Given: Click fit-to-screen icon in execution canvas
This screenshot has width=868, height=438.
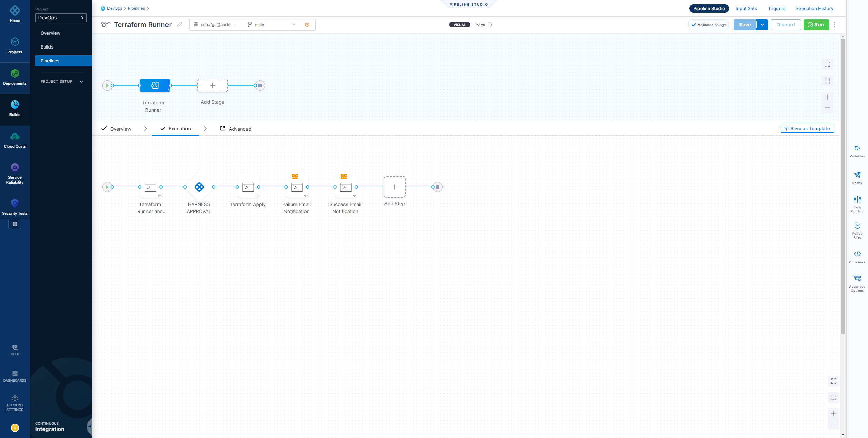Looking at the screenshot, I should [834, 381].
